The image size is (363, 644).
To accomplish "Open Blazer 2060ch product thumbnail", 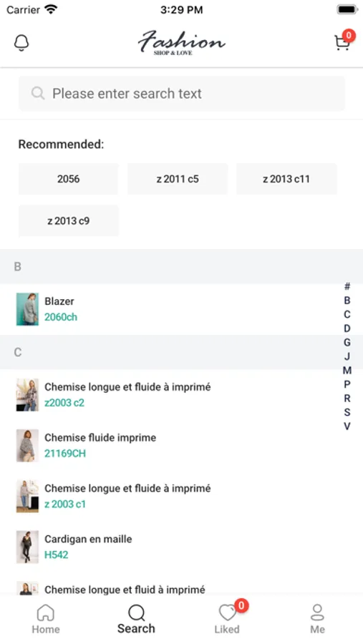I will [27, 309].
